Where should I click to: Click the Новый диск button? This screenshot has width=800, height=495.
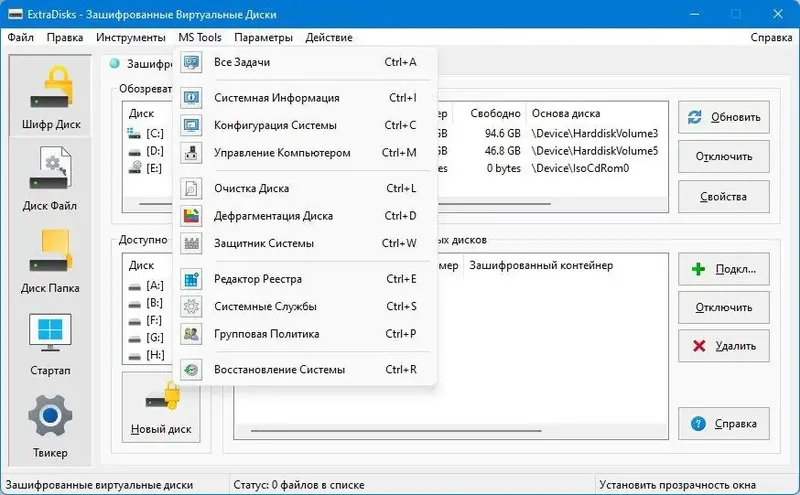point(161,407)
